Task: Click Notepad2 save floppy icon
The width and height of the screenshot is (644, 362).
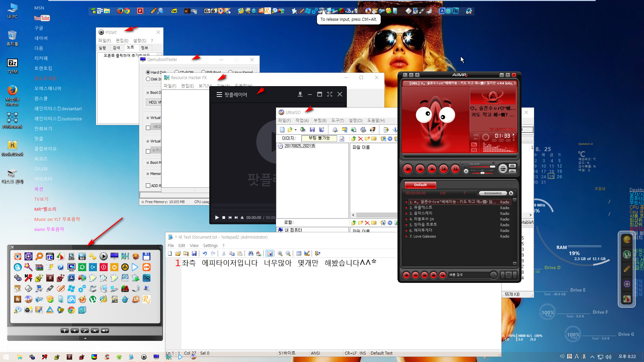Action: coord(194,254)
